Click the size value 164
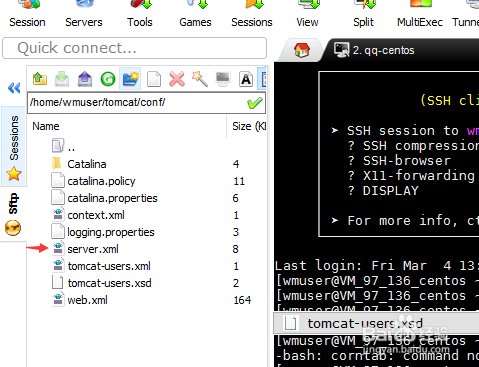The height and width of the screenshot is (367, 479). pos(242,300)
